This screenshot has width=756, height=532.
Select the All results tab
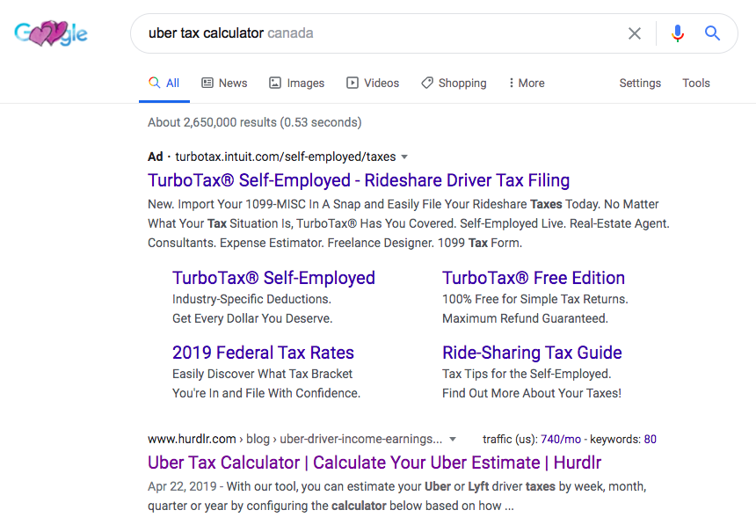click(164, 83)
